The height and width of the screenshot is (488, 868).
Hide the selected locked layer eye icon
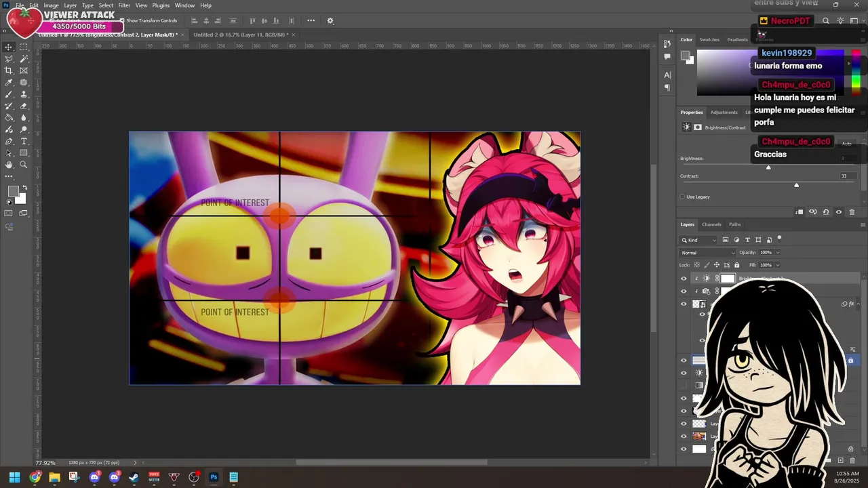pos(684,360)
